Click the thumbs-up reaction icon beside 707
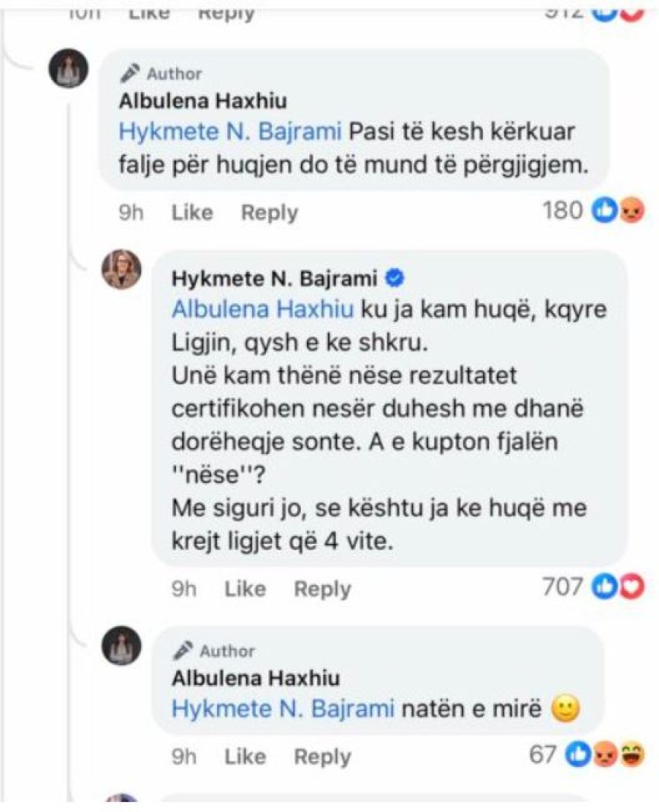The image size is (659, 812). pyautogui.click(x=603, y=587)
